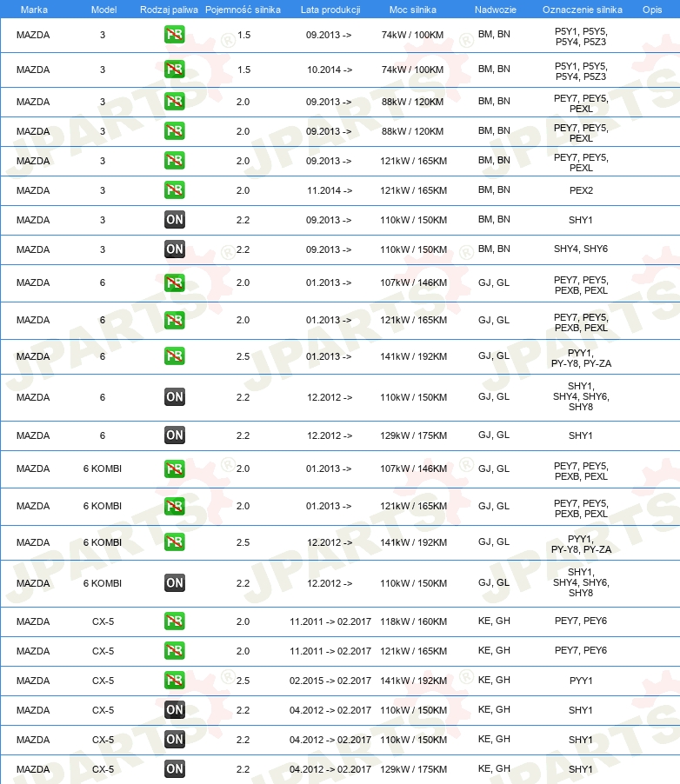
Task: Select 107kW / 146KM in 6 KOMBI row
Action: click(x=413, y=469)
